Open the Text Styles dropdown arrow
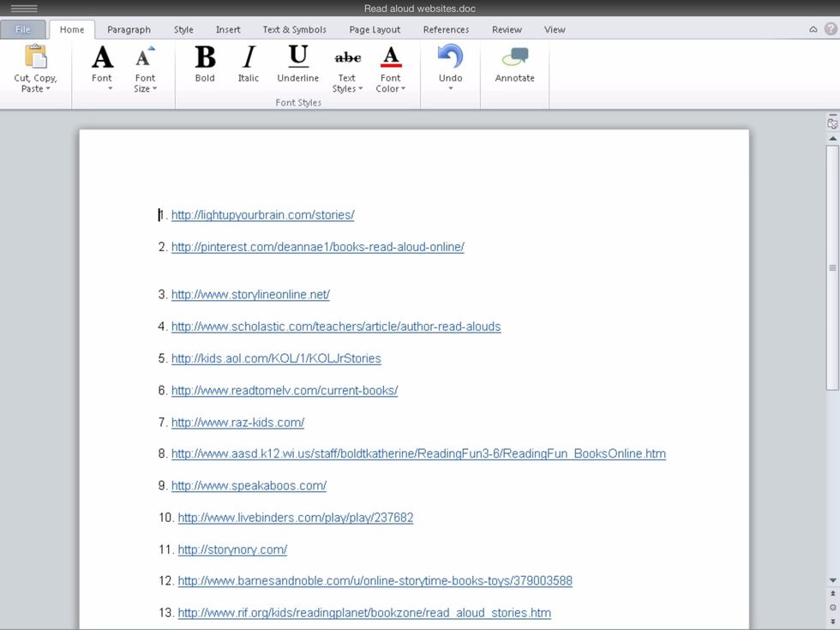Viewport: 840px width, 630px height. (x=359, y=88)
